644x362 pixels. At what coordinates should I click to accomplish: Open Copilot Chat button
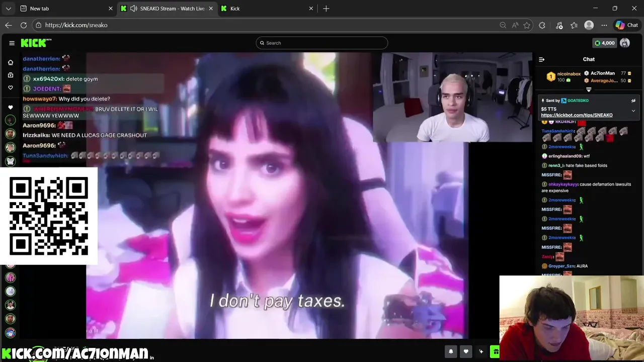point(627,25)
